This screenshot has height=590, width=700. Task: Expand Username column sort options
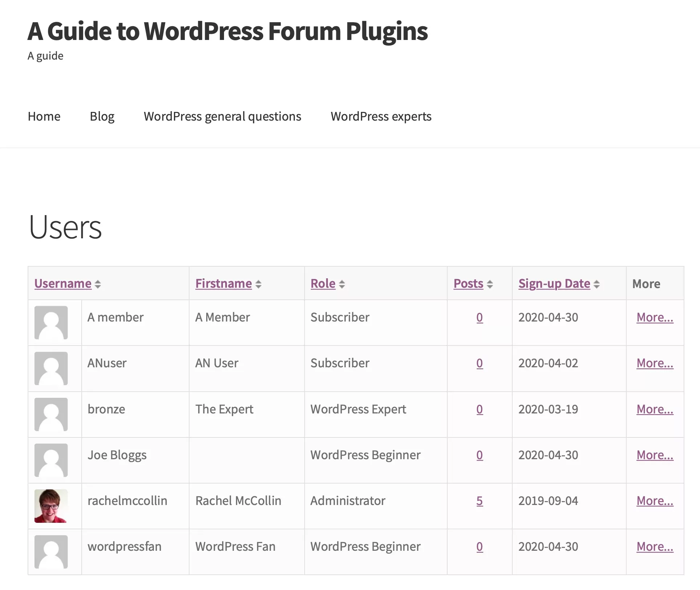(x=98, y=284)
